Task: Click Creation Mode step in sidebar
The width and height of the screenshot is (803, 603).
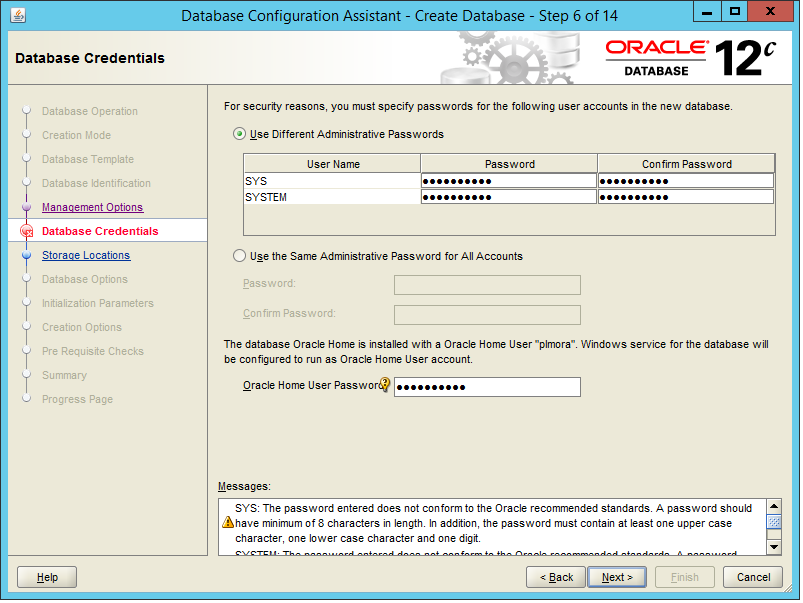Action: [76, 135]
